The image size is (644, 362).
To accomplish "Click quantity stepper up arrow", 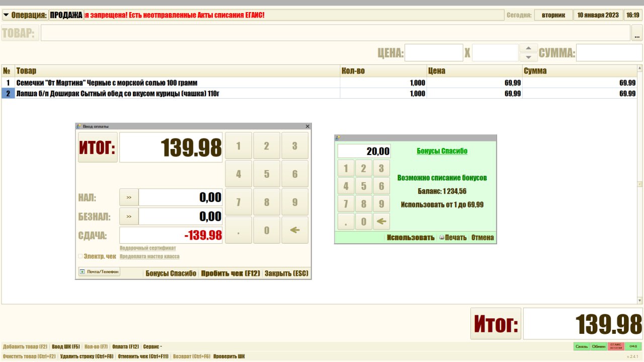I will (x=528, y=48).
